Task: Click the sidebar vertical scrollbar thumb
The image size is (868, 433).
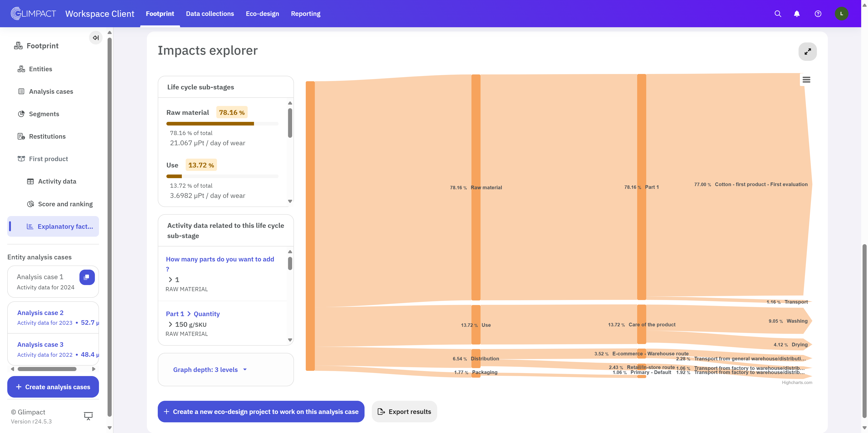Action: [109, 227]
